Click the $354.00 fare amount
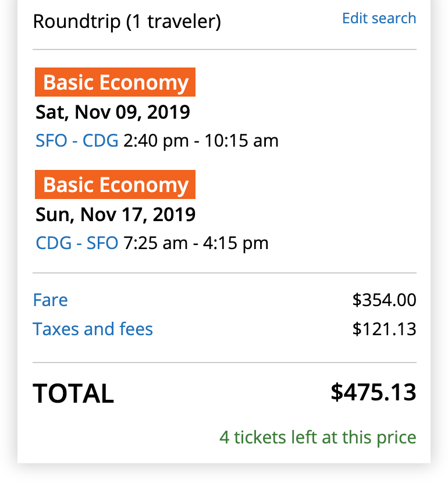448x483 pixels. 384,300
